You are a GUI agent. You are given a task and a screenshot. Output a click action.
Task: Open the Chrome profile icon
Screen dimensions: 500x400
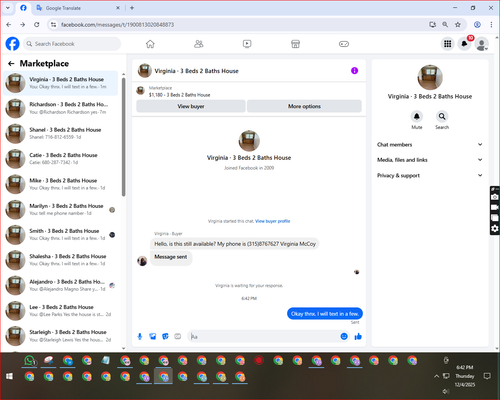(x=477, y=24)
